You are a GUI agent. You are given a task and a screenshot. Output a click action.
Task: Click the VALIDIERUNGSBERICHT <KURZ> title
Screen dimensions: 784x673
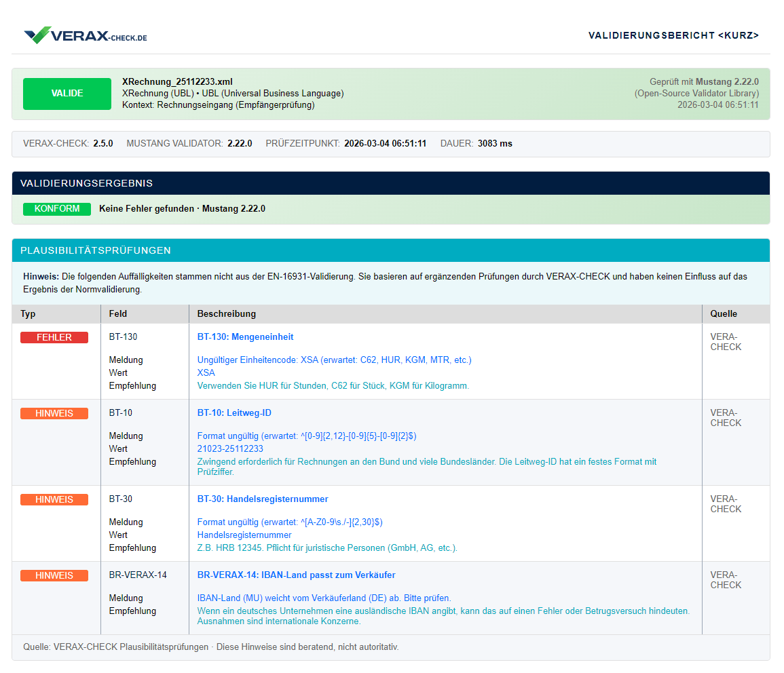coord(673,35)
